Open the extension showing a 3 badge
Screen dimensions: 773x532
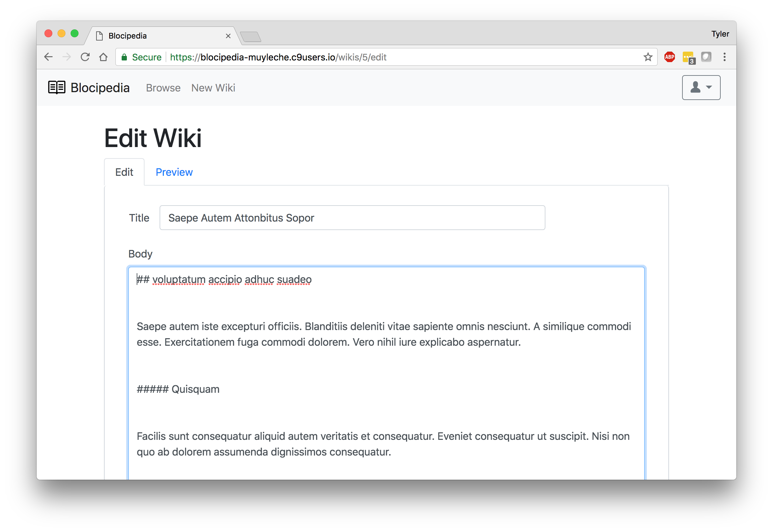pos(688,57)
